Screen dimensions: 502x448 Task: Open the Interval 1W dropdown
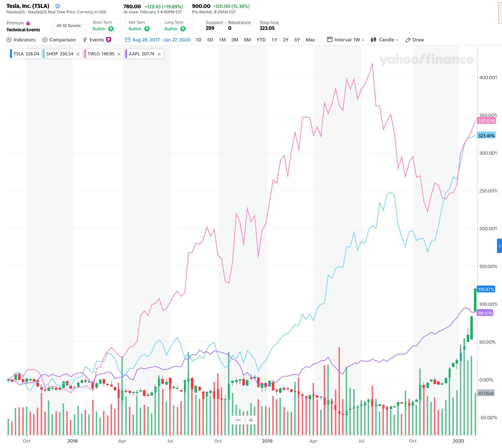click(x=346, y=40)
